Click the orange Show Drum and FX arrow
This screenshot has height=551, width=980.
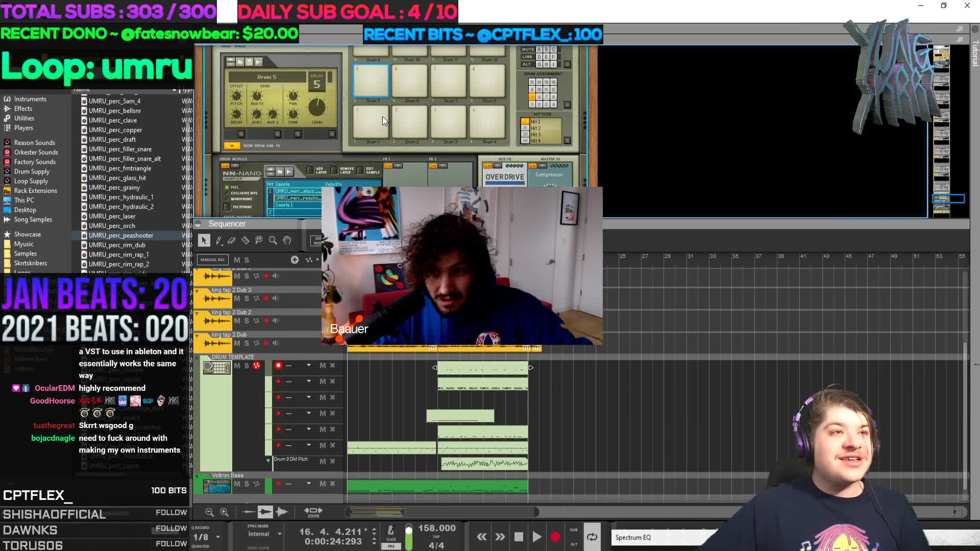pos(232,146)
